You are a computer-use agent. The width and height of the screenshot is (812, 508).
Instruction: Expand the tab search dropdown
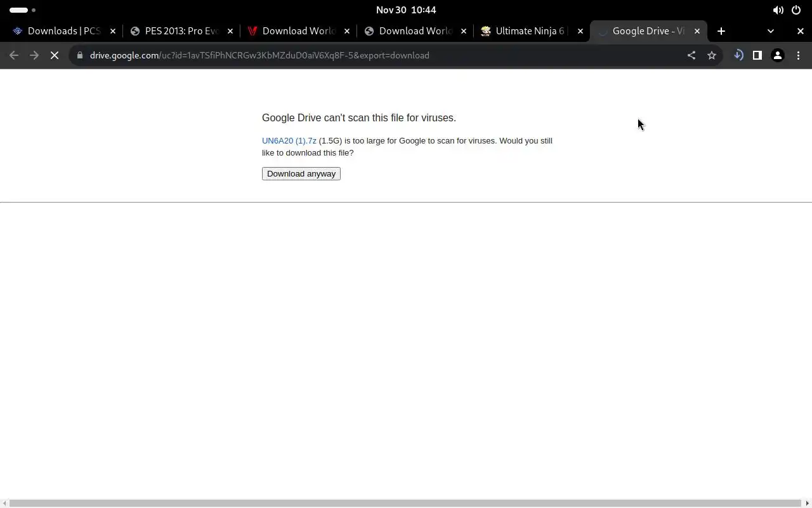click(770, 30)
